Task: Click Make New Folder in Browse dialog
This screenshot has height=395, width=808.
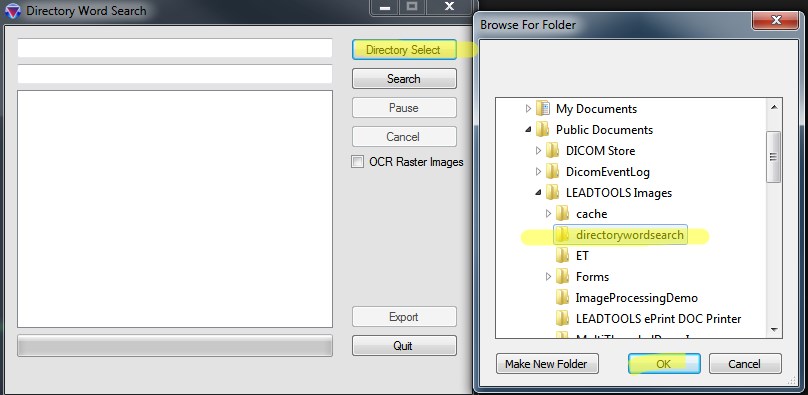Action: tap(547, 364)
